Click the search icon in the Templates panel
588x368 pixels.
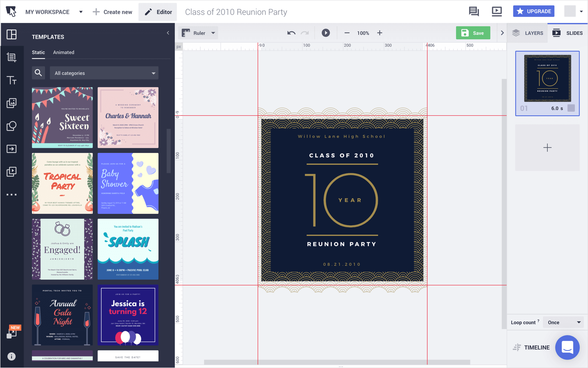(x=38, y=73)
